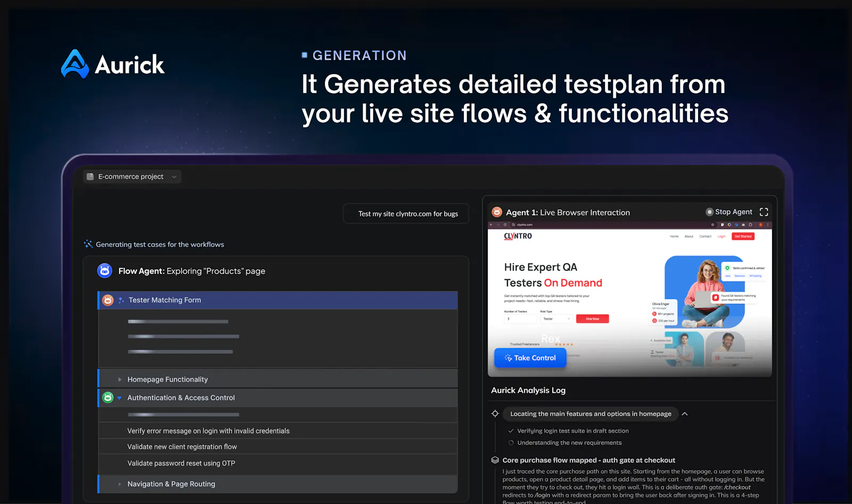Click the Stop Agent button
The height and width of the screenshot is (504, 852).
(x=729, y=212)
